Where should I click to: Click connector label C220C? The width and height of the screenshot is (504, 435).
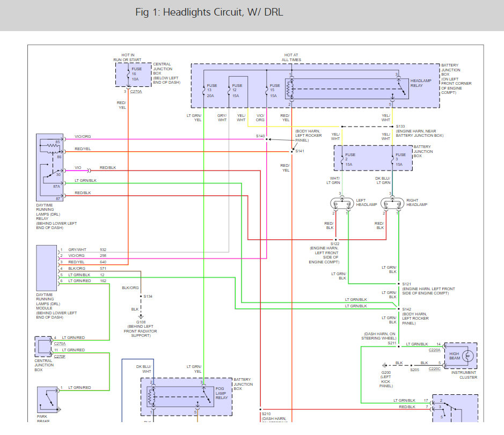coord(435,369)
